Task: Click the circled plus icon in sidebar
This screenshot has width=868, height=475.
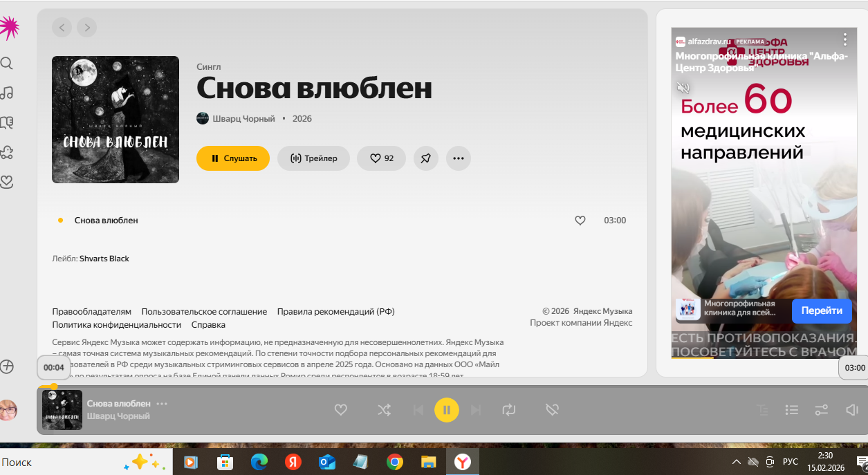Action: [7, 367]
